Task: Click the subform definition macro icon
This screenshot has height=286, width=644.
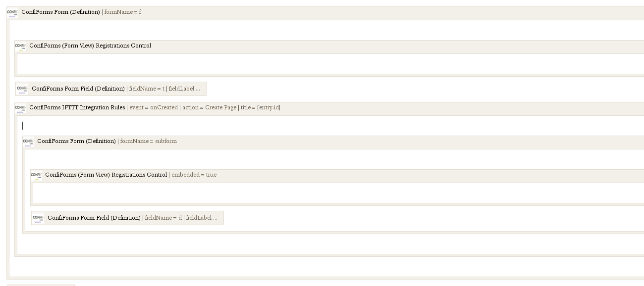Action: [28, 142]
